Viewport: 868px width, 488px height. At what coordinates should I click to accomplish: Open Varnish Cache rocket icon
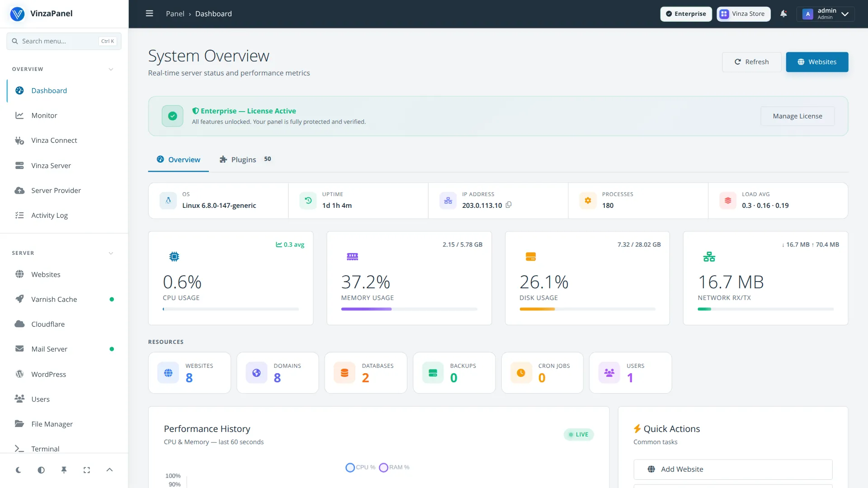pos(19,299)
